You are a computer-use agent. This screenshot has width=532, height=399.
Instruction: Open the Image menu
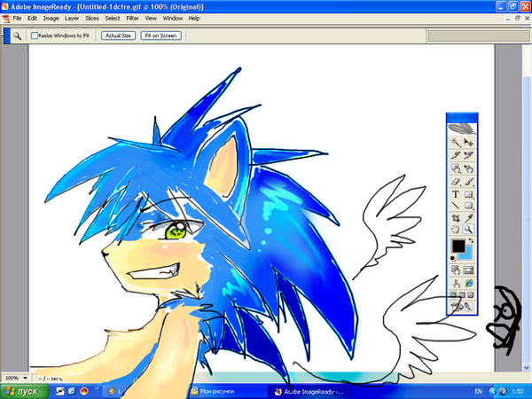click(x=51, y=19)
